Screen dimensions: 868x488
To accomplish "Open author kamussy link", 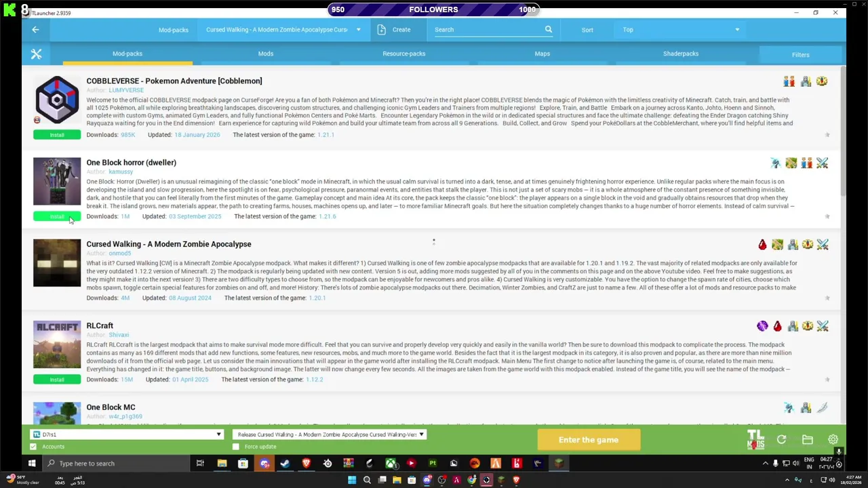I will pos(121,171).
